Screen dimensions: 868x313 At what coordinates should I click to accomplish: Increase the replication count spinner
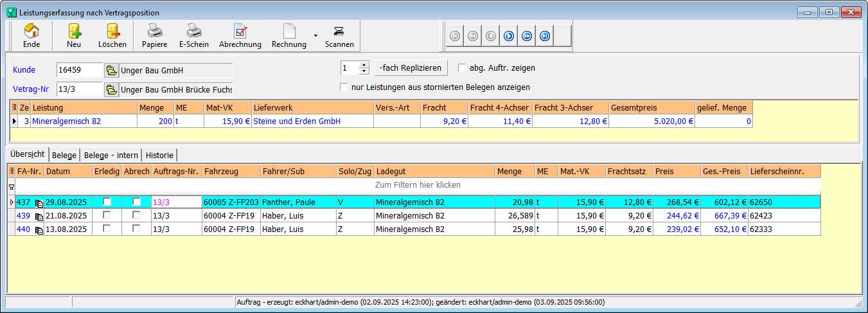click(x=364, y=65)
